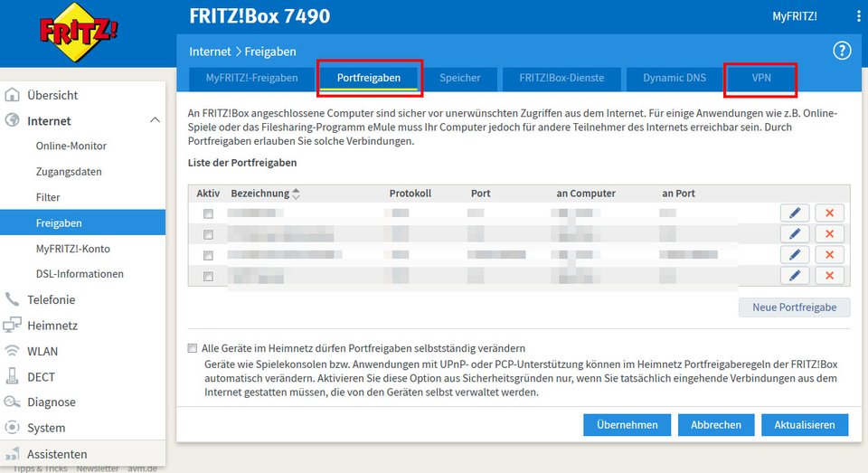The image size is (868, 473).
Task: Open DSL-Informationen in the sidebar
Action: click(x=80, y=274)
